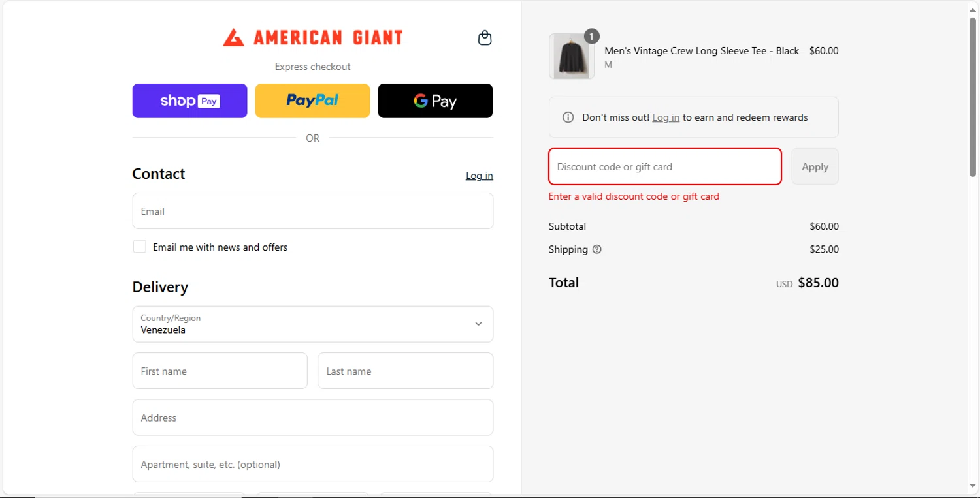Click the Delivery heading

point(160,287)
